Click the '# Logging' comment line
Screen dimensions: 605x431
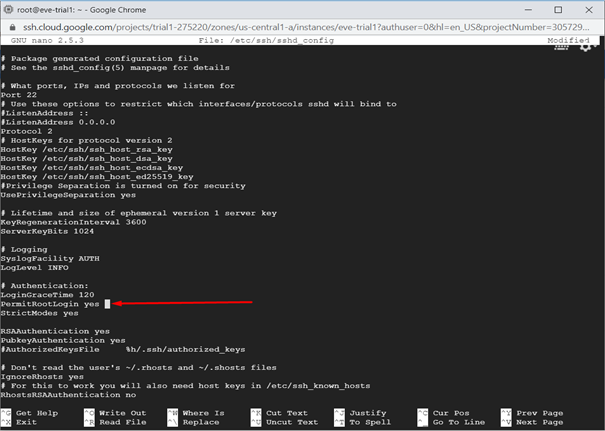(x=24, y=249)
